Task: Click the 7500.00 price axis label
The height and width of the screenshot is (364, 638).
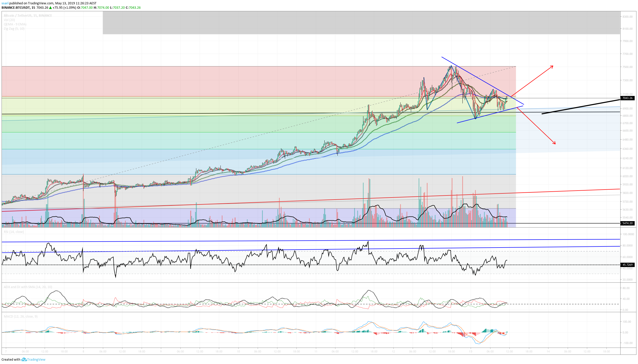Action: pos(627,67)
